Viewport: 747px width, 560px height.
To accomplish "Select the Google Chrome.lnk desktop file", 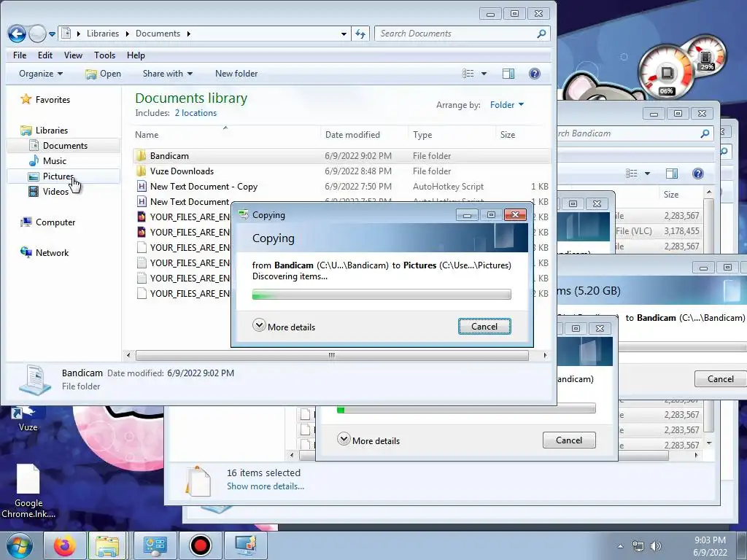I will [x=28, y=491].
